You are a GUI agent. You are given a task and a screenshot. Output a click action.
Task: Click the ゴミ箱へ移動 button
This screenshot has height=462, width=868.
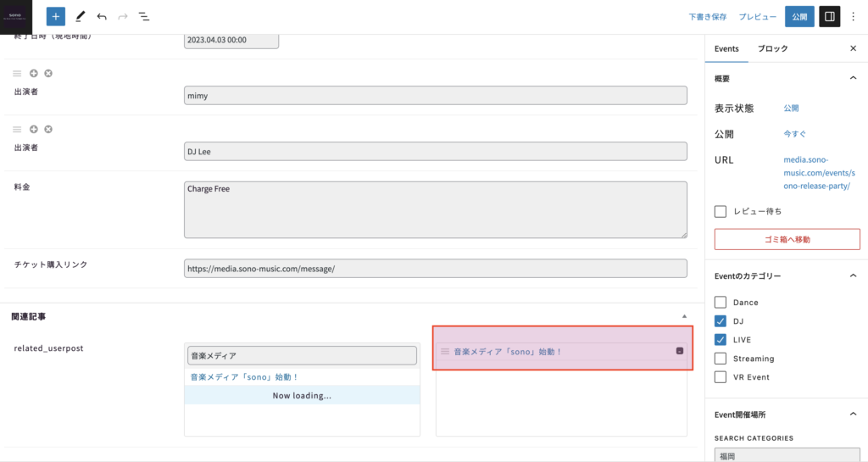pyautogui.click(x=787, y=239)
